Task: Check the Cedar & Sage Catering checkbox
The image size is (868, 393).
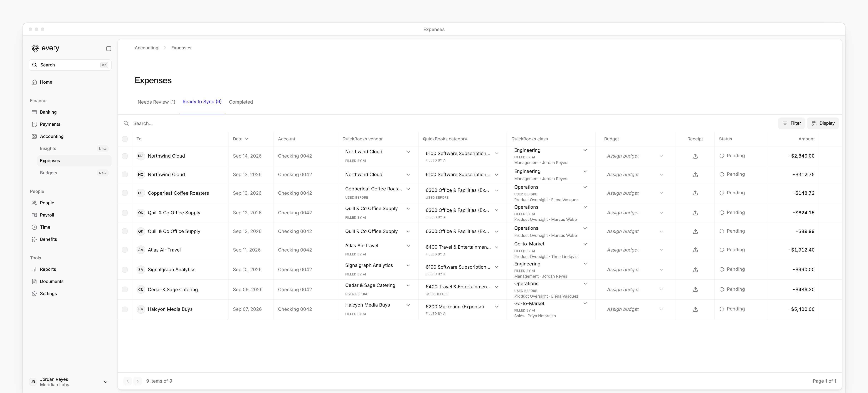Action: pyautogui.click(x=125, y=290)
